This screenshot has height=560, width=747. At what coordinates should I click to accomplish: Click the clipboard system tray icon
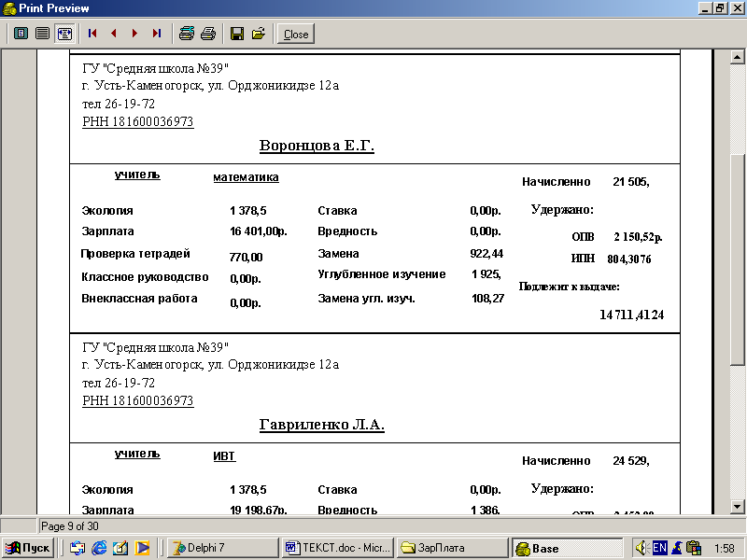point(694,548)
